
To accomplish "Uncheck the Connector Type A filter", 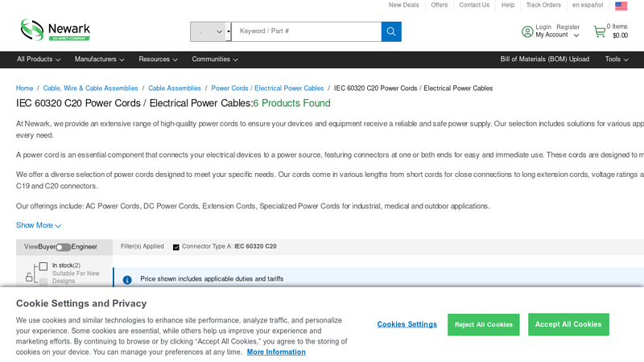I will pyautogui.click(x=176, y=247).
